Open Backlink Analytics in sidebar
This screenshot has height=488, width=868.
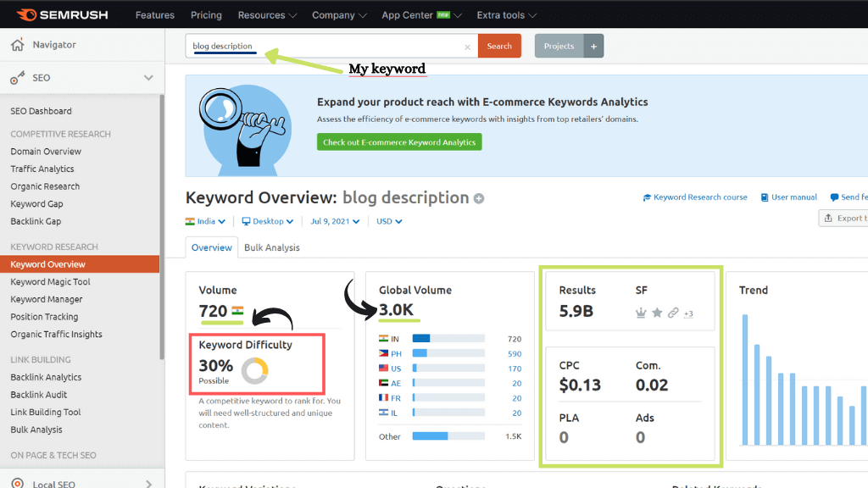click(x=46, y=377)
